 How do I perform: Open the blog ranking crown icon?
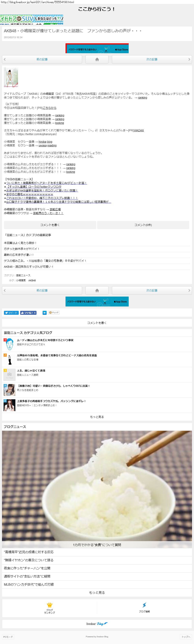click(x=49, y=605)
